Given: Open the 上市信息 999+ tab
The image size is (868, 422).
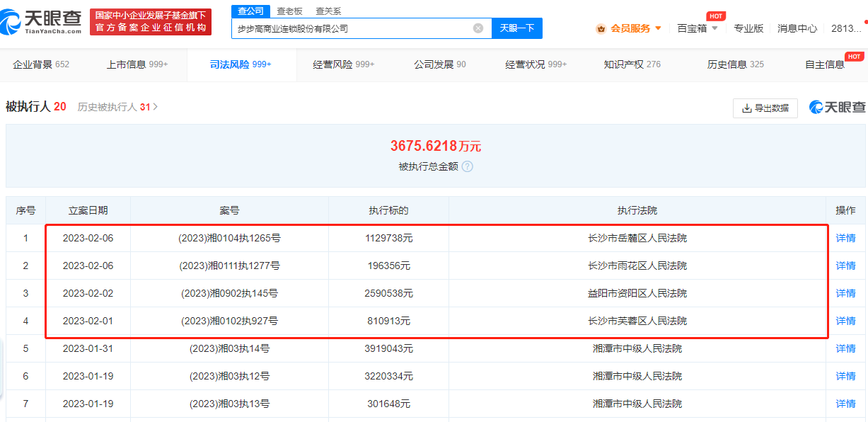Looking at the screenshot, I should 137,64.
